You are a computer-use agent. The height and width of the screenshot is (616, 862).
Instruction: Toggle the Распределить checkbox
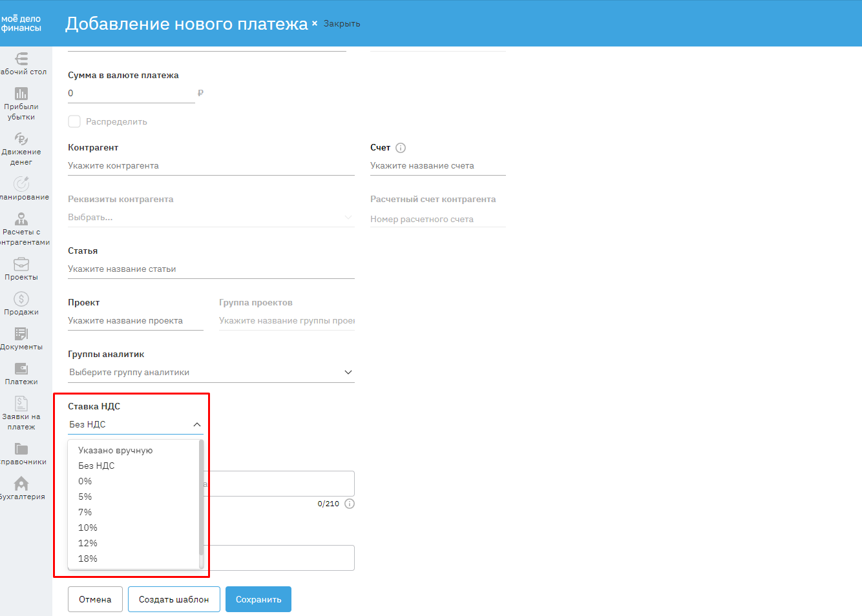[74, 121]
